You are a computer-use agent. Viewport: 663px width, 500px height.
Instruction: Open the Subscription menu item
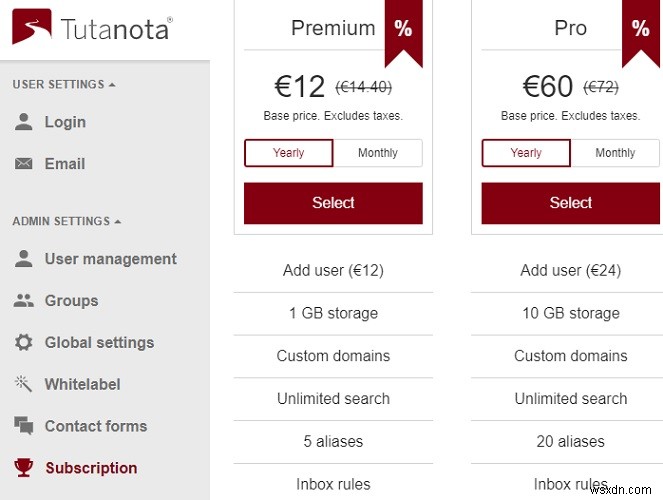[91, 468]
